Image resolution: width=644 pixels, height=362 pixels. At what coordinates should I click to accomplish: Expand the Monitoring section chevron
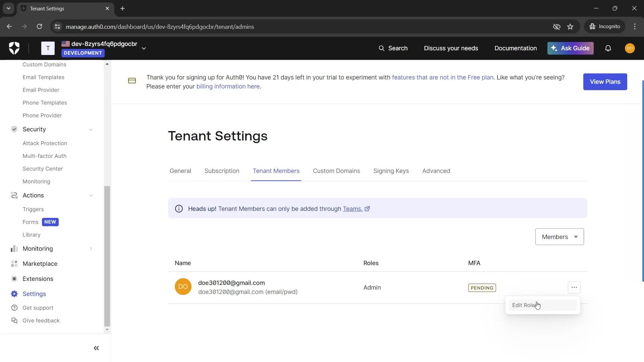[x=91, y=249]
